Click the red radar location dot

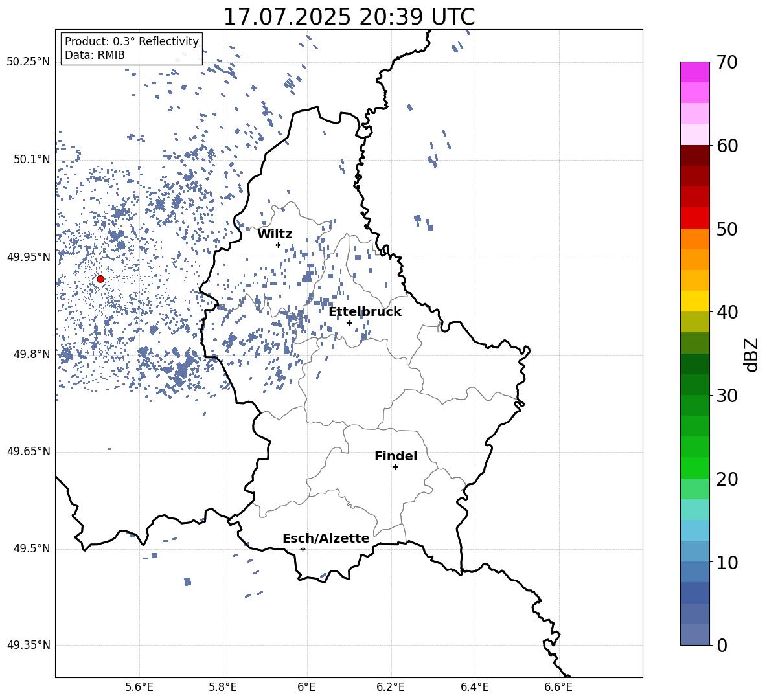click(100, 279)
